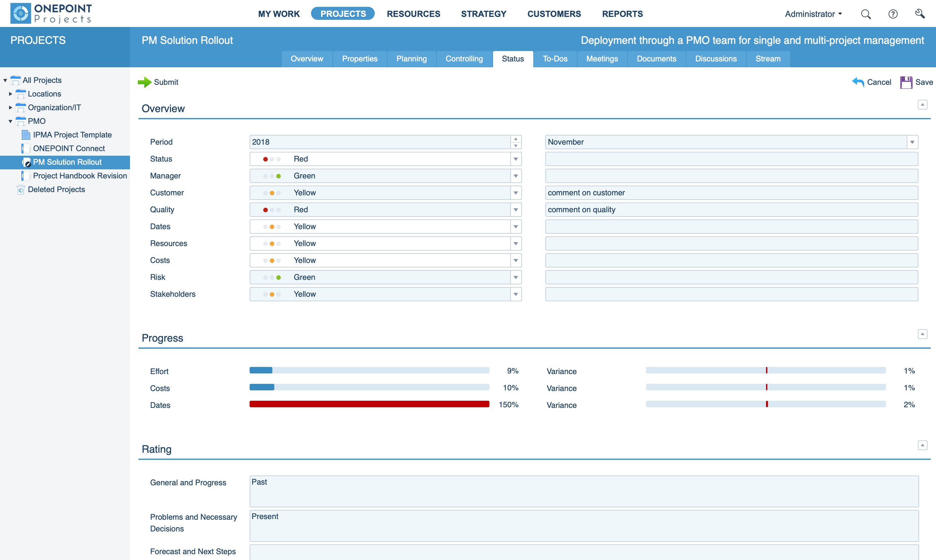Open the Costs color dropdown
This screenshot has height=560, width=936.
(516, 260)
